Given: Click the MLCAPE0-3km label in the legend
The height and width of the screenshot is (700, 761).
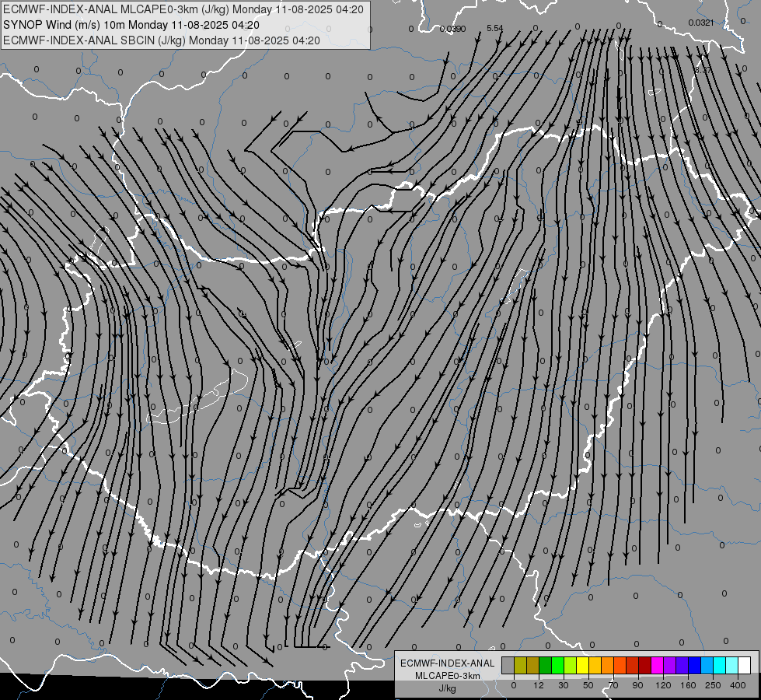Looking at the screenshot, I should click(x=447, y=676).
